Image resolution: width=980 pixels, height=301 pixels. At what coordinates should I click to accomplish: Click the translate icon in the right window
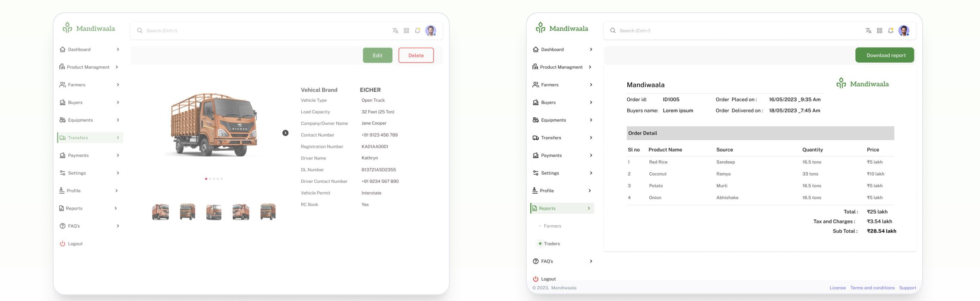click(x=868, y=31)
